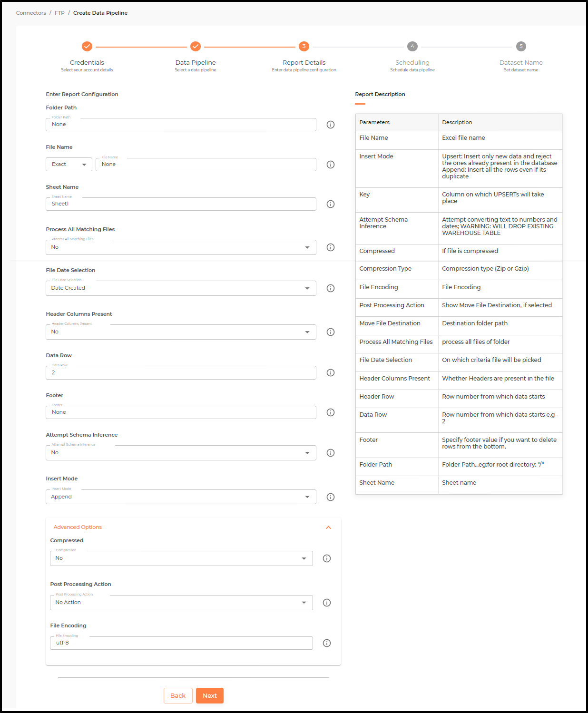Click the Next button
This screenshot has height=713, width=588.
(x=210, y=695)
